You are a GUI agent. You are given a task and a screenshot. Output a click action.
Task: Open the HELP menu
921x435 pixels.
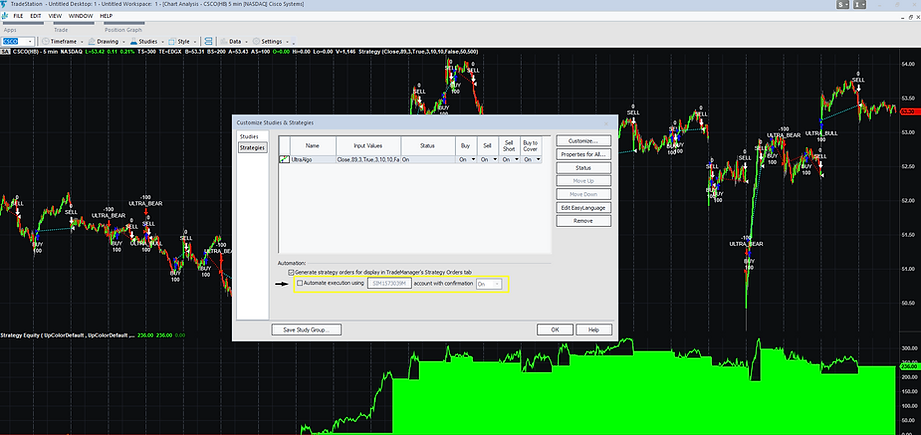click(x=106, y=16)
